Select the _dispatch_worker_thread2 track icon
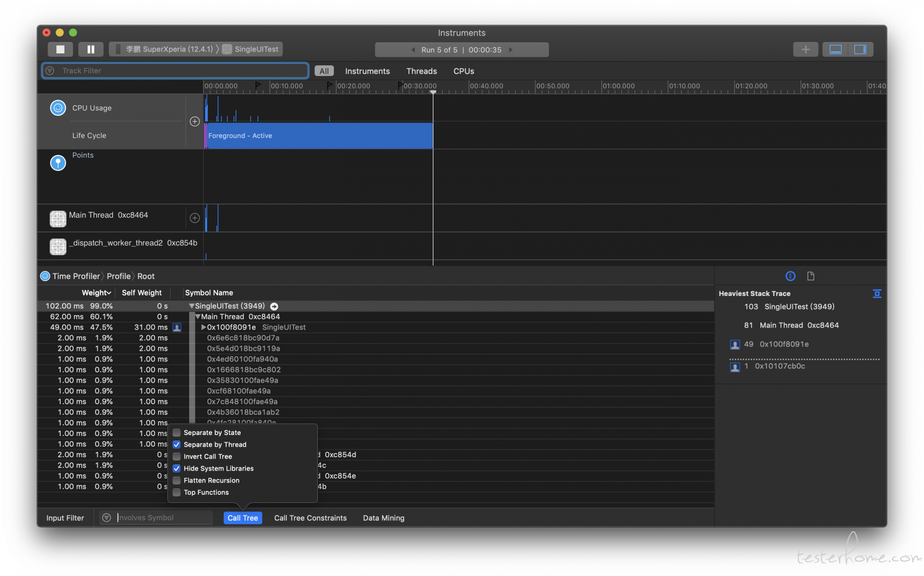924x576 pixels. [58, 246]
